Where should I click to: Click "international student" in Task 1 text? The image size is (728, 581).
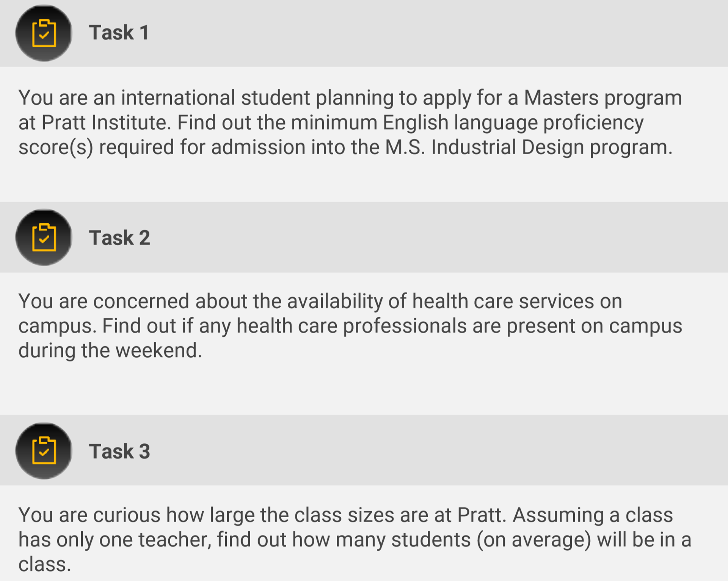[215, 98]
